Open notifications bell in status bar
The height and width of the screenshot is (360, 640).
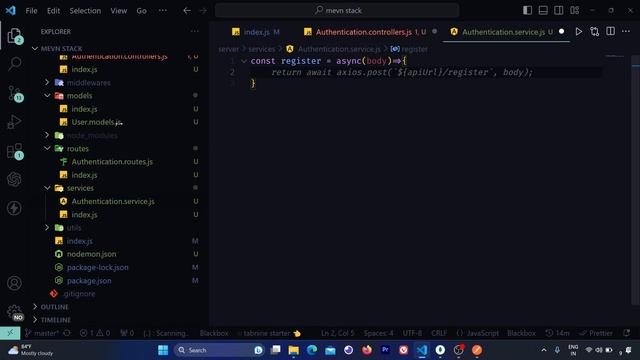[x=627, y=333]
